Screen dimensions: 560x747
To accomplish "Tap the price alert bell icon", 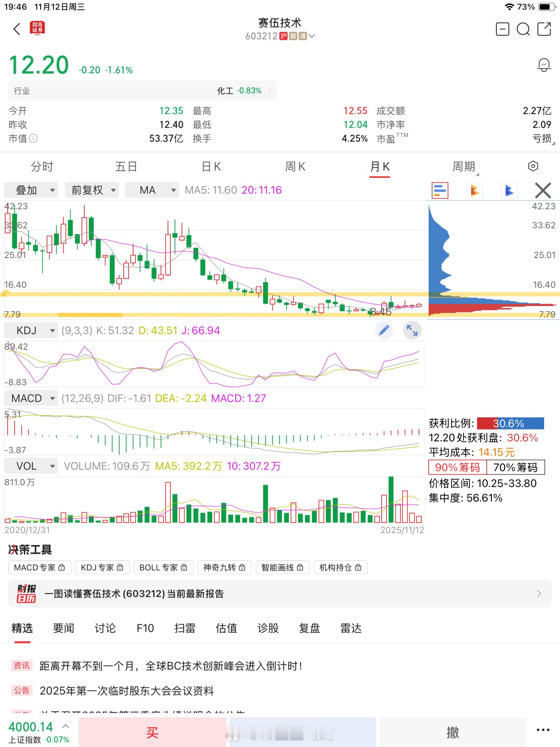I will coord(544,64).
